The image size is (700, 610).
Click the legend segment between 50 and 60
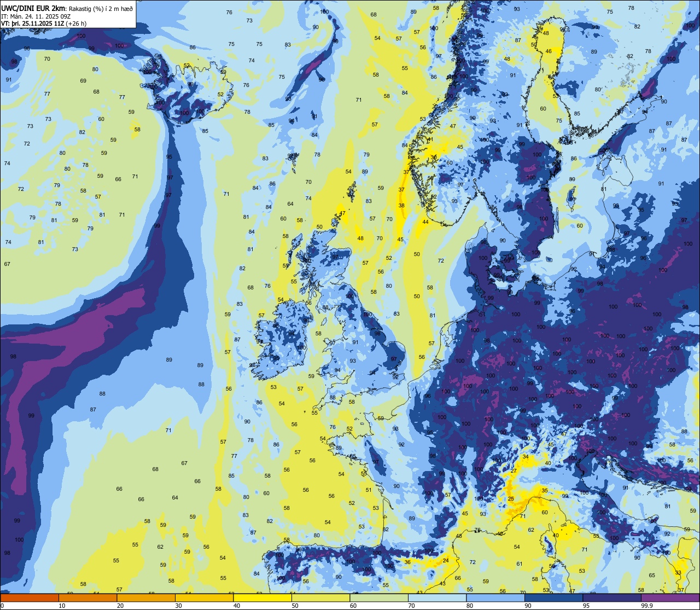point(321,597)
